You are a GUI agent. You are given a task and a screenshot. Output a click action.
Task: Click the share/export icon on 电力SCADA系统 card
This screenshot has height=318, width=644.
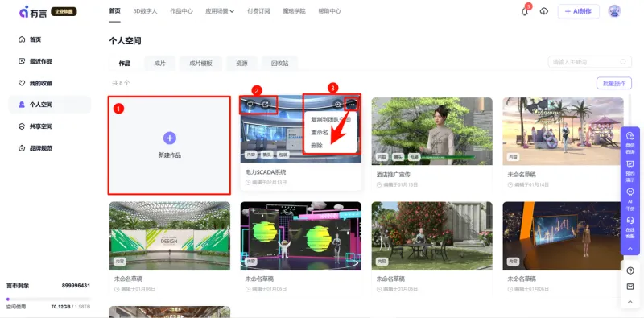(266, 105)
